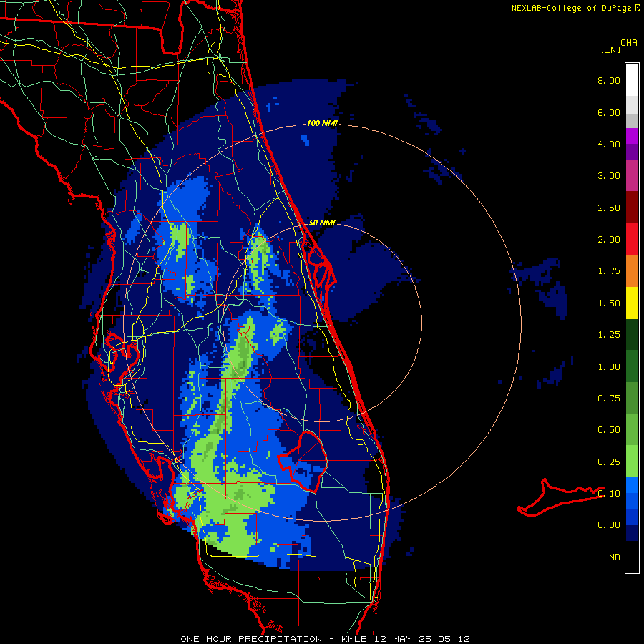644x644 pixels.
Task: Click the 3.00 legend value
Action: pos(609,176)
